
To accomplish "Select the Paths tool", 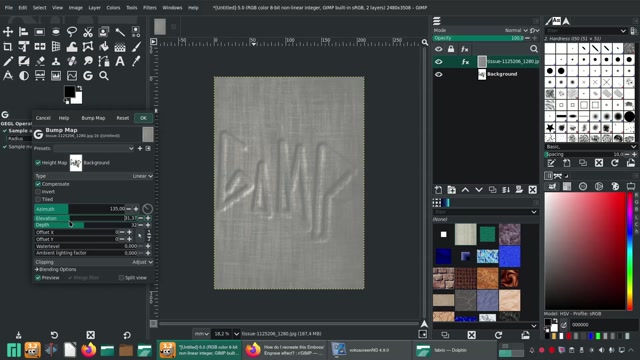I will pyautogui.click(x=104, y=61).
